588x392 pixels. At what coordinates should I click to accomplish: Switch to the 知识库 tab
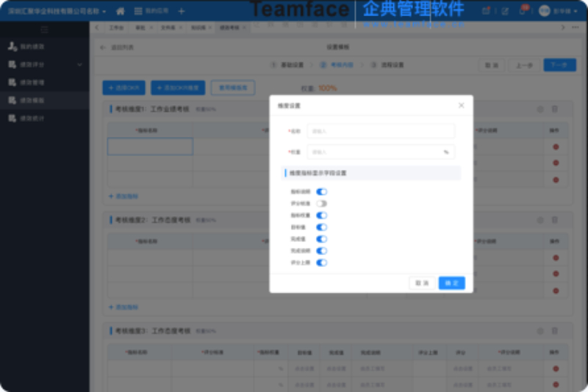tap(198, 28)
